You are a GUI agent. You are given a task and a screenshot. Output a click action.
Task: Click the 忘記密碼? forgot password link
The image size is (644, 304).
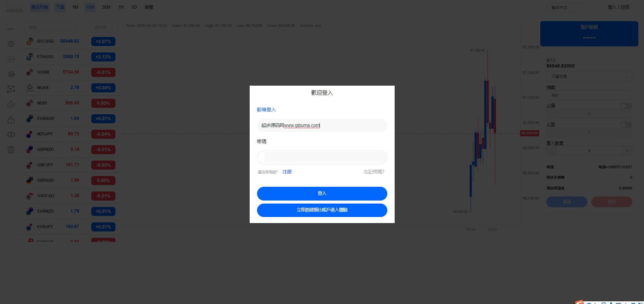tap(374, 172)
